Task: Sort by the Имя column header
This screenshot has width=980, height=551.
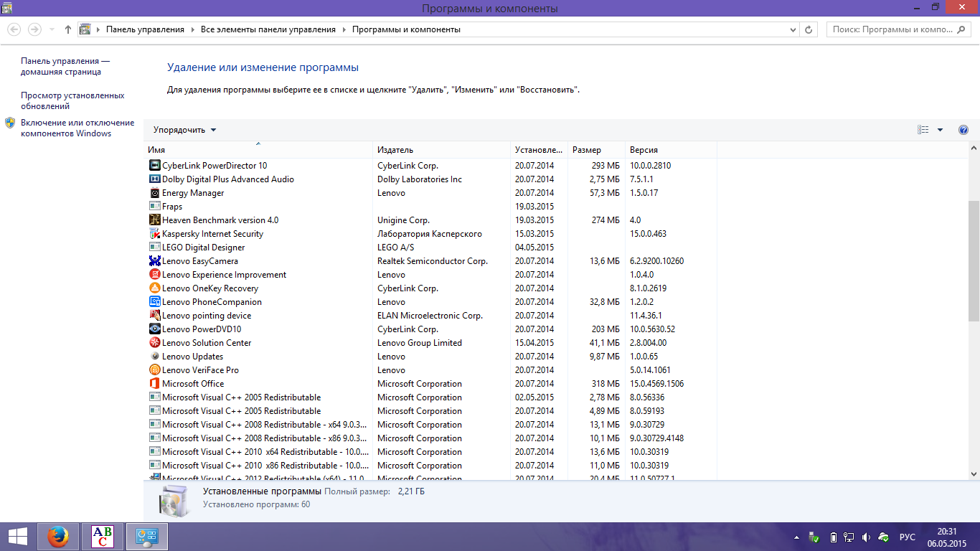Action: click(x=258, y=150)
